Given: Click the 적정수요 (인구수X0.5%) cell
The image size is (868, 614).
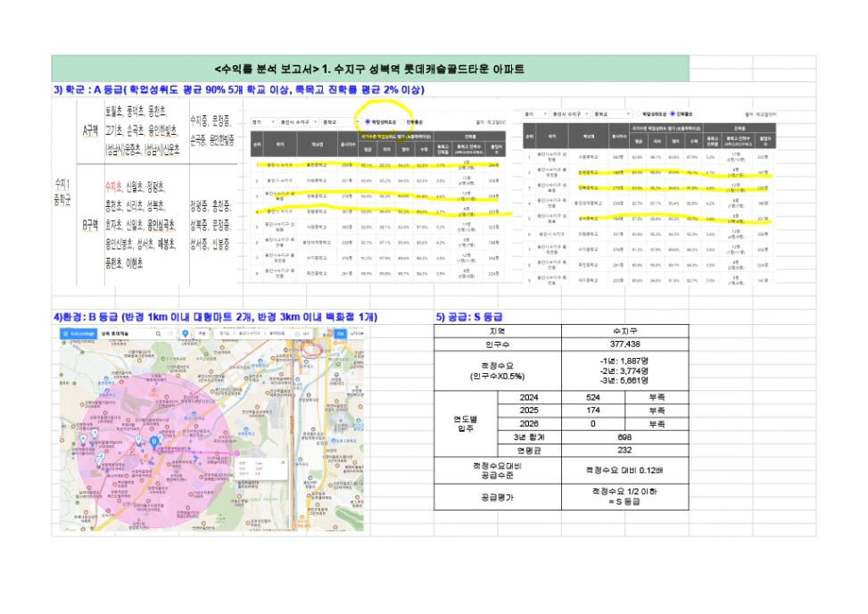Looking at the screenshot, I should pos(498,371).
